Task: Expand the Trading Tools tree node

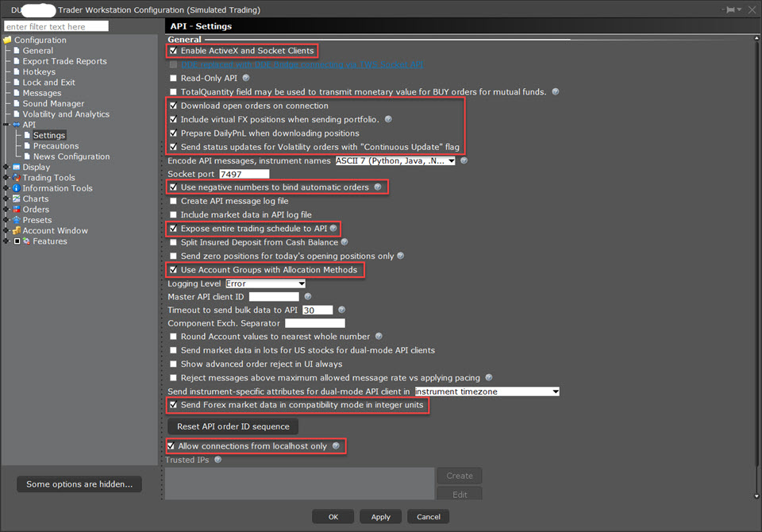Action: 7,178
